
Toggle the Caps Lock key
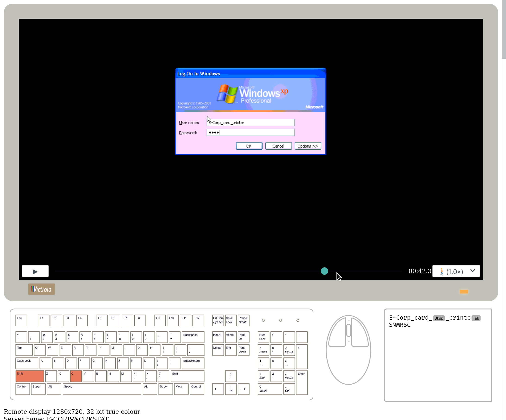(27, 363)
